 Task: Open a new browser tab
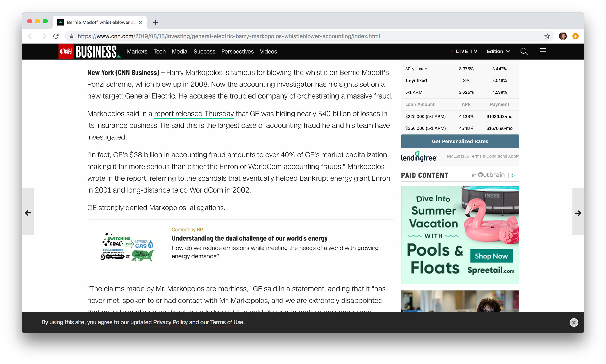coord(155,22)
